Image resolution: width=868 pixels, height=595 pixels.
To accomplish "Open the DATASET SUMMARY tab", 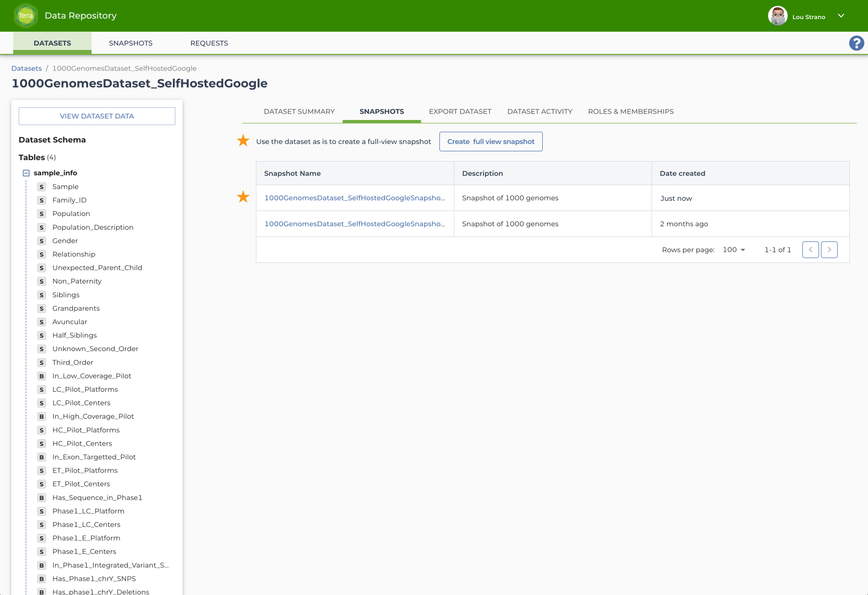I will tap(299, 112).
